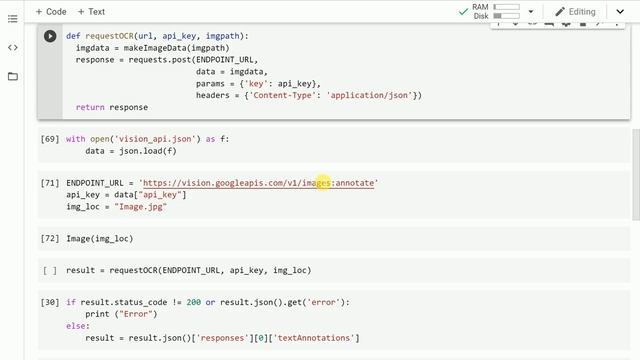Place cursor on 'imgdata = makeImageData(imgpath)'

(153, 48)
